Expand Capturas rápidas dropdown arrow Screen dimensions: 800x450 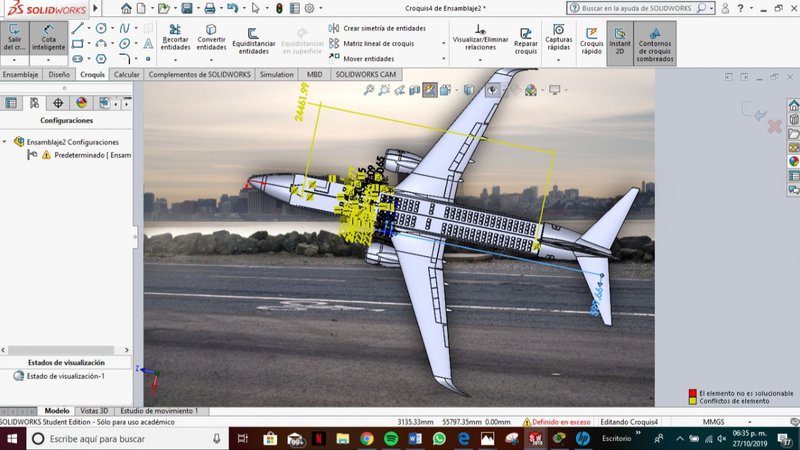pyautogui.click(x=558, y=62)
